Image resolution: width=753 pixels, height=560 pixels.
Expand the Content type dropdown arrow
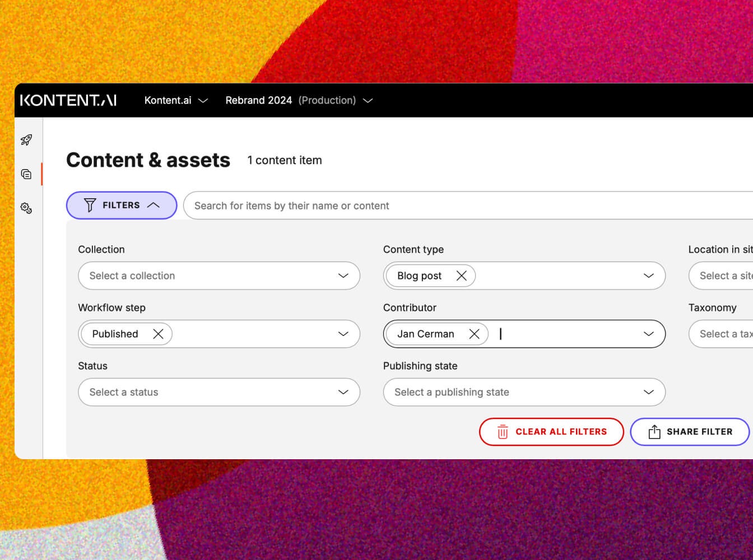pyautogui.click(x=648, y=276)
